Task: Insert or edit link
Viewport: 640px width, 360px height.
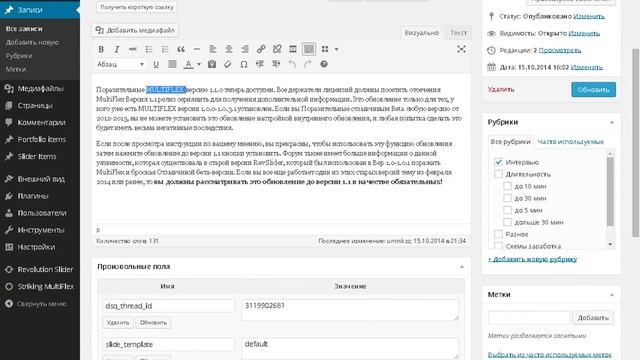Action: [261, 49]
